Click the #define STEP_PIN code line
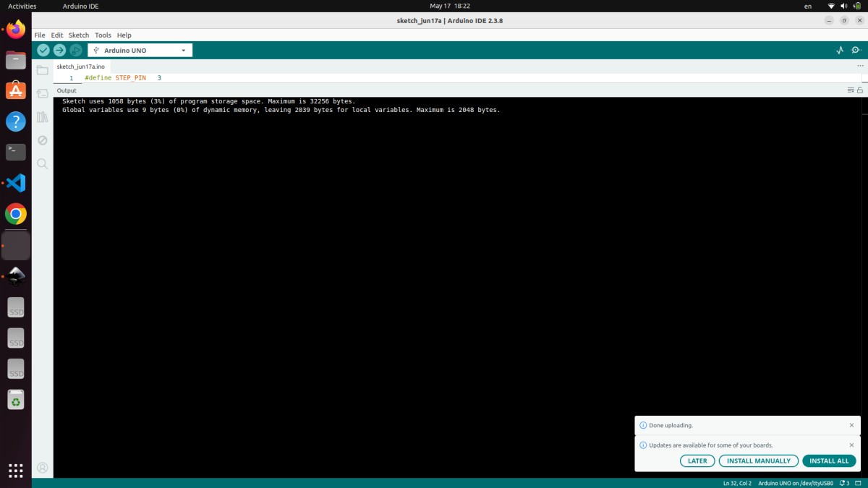This screenshot has width=868, height=488. tap(123, 77)
